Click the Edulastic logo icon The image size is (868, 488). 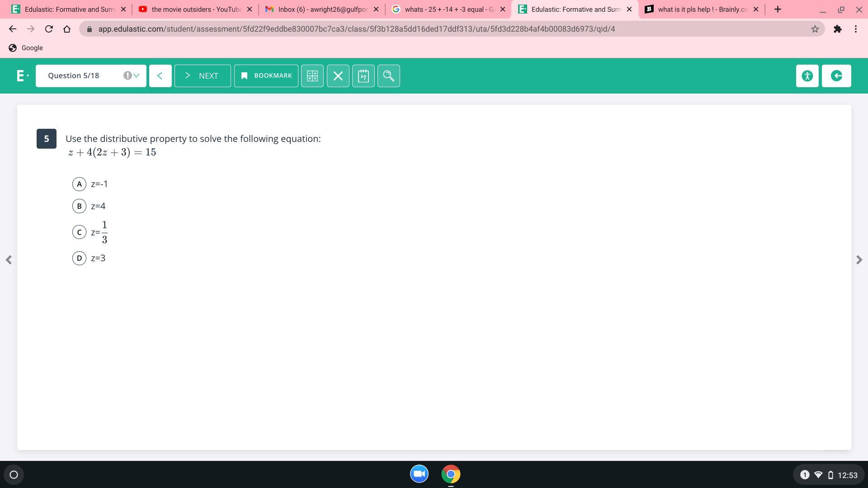[x=21, y=76]
